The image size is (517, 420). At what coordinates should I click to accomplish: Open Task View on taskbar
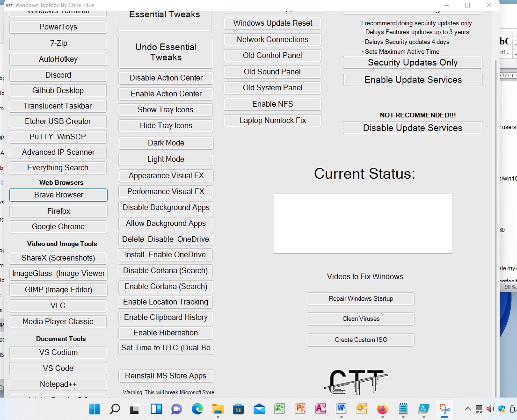click(x=135, y=409)
